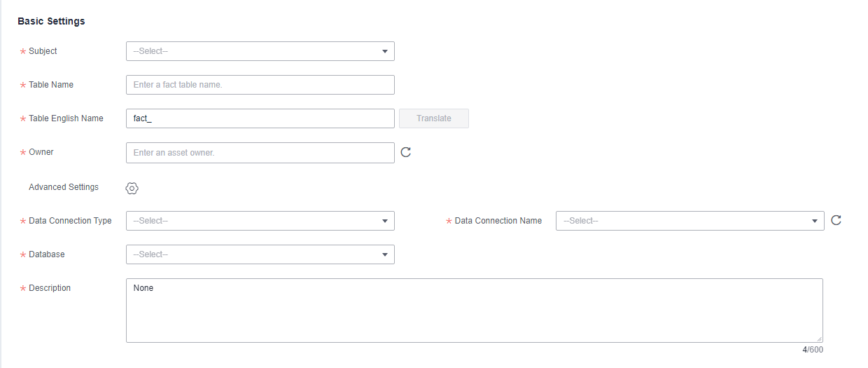Click the Advanced Settings label

[x=64, y=187]
